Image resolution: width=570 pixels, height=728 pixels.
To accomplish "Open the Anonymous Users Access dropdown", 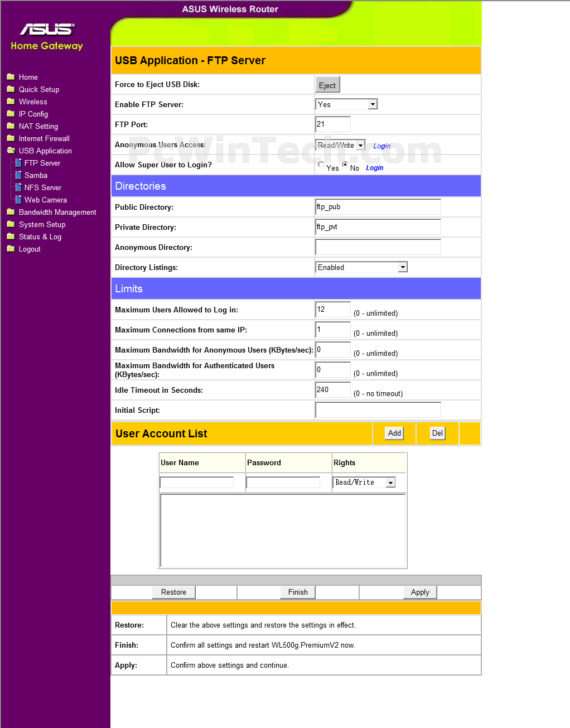I will [340, 145].
